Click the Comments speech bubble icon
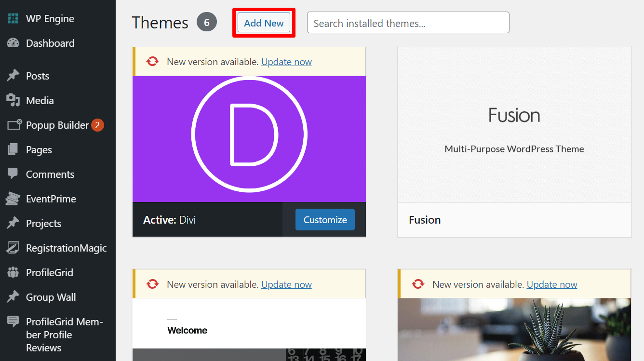The width and height of the screenshot is (644, 361). point(13,174)
